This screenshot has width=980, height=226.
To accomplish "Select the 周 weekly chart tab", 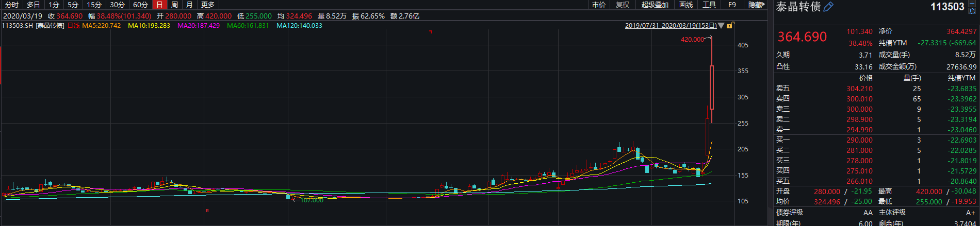I will 175,5.
